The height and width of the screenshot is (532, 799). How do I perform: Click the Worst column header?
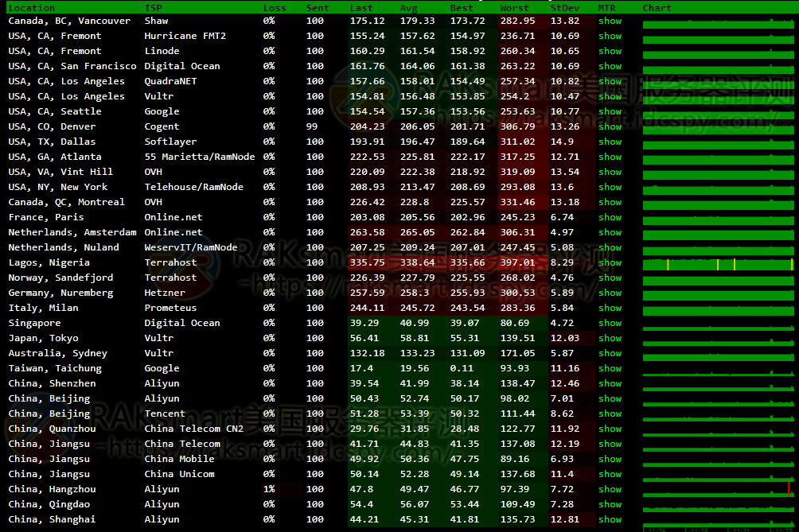[x=515, y=8]
